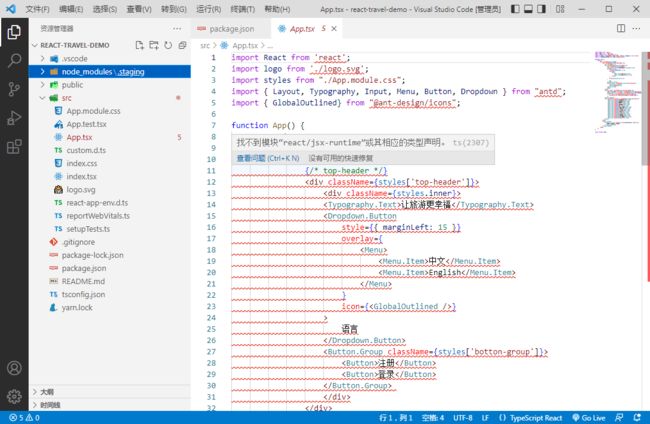Open explorer panel more actions menu
The height and width of the screenshot is (424, 650).
tap(177, 29)
